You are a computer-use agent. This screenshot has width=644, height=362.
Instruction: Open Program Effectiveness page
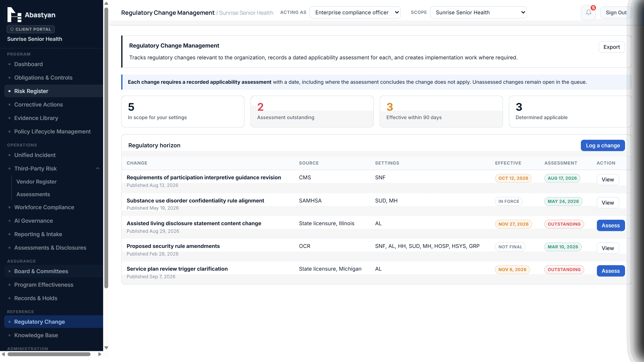tap(53, 285)
